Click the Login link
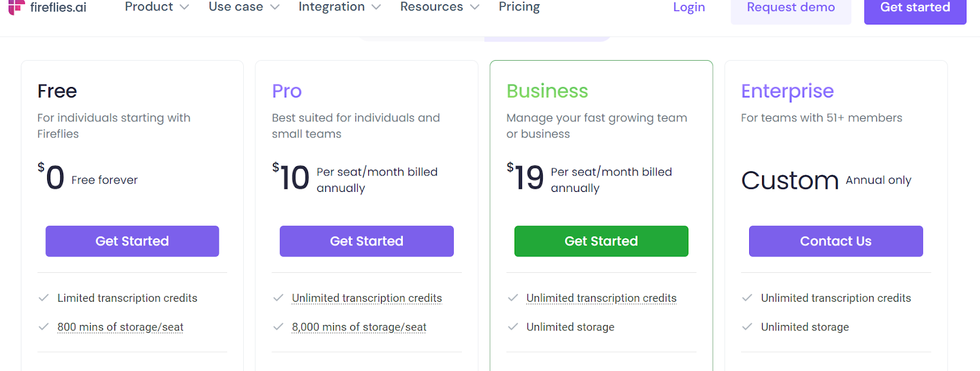 [688, 7]
